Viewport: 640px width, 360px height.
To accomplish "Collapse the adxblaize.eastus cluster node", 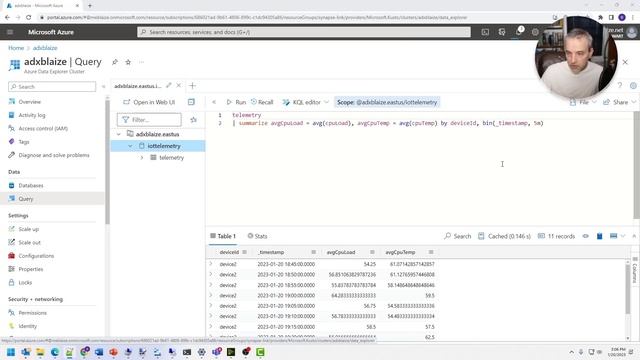I will tap(119, 134).
